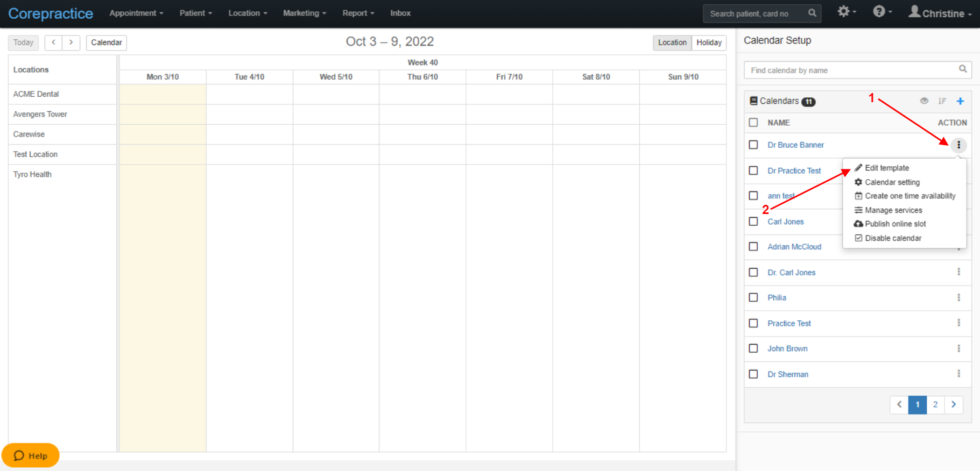
Task: Click the search magnifier in top bar
Action: pos(812,13)
